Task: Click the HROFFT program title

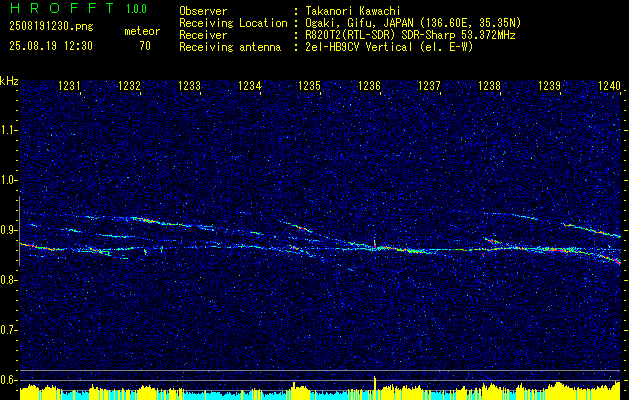Action: tap(63, 8)
